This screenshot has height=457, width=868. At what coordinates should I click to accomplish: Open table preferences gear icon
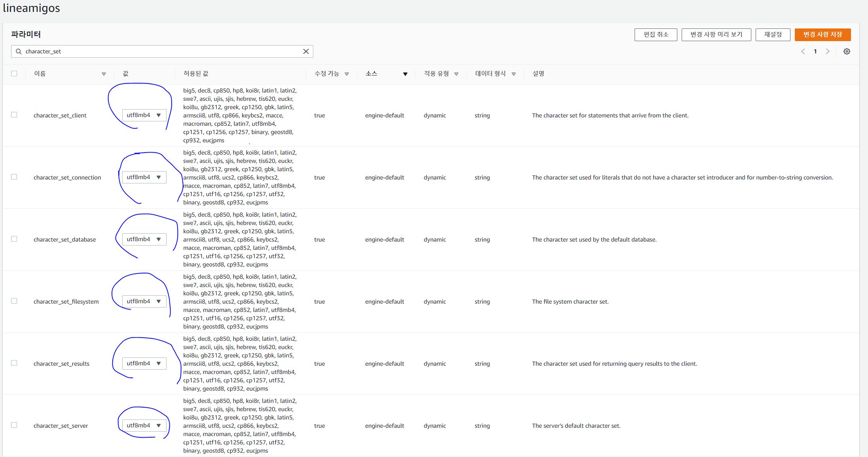point(847,51)
